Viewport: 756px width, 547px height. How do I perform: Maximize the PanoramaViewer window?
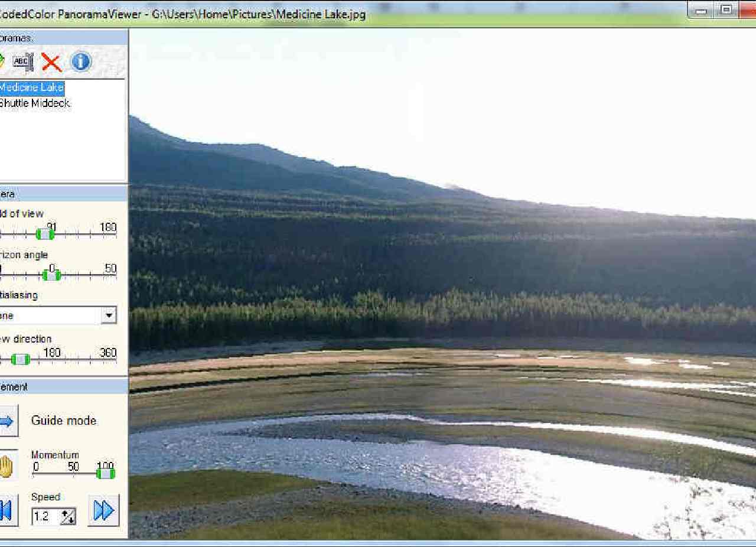tap(726, 9)
